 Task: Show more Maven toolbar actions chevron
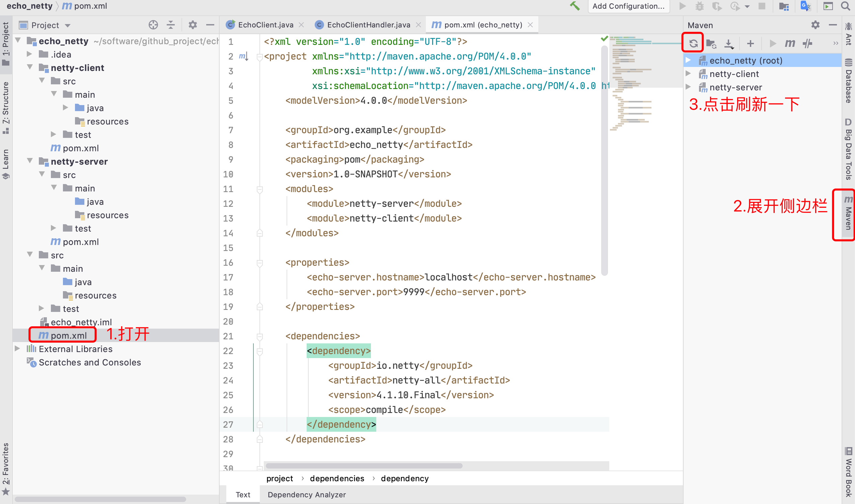[836, 43]
